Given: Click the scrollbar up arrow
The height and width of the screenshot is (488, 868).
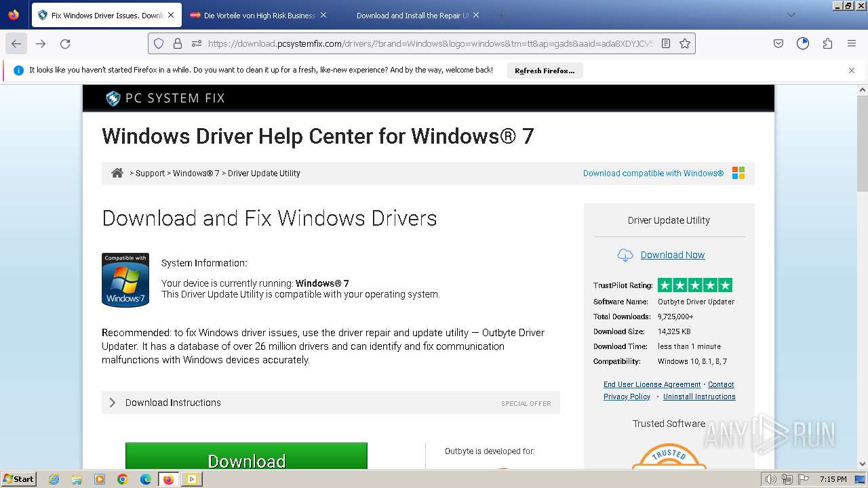Looking at the screenshot, I should [x=863, y=89].
